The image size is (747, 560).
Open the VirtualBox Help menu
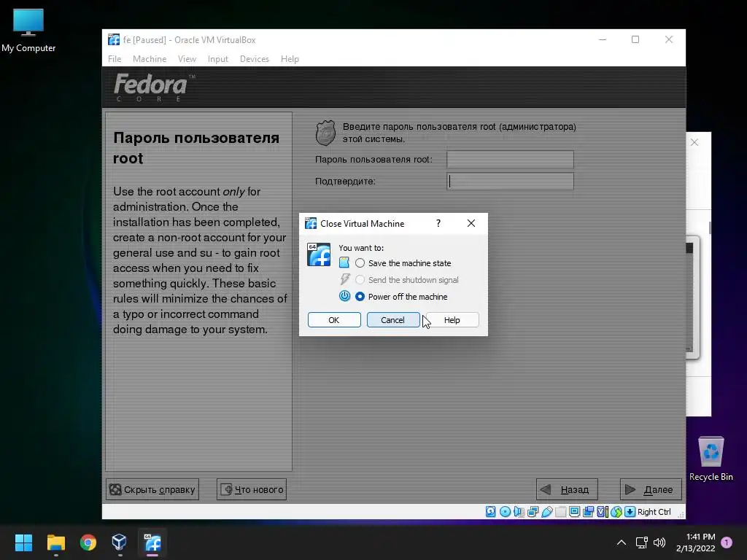click(290, 59)
